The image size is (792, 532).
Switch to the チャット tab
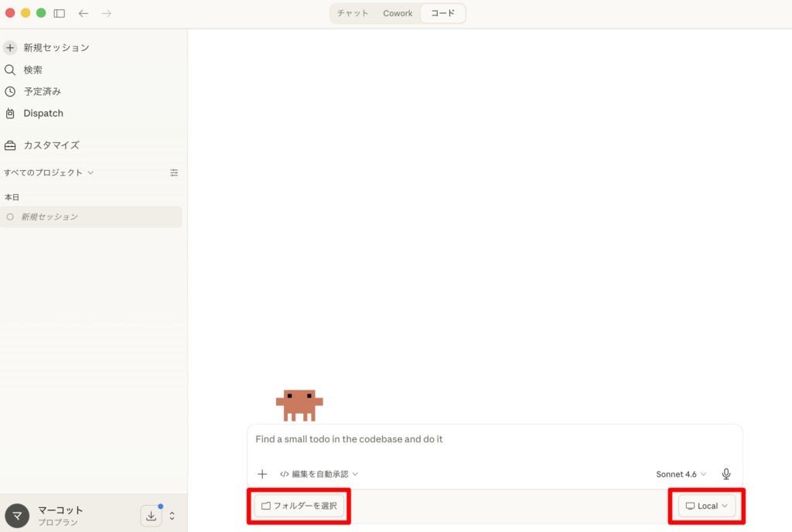click(x=353, y=13)
